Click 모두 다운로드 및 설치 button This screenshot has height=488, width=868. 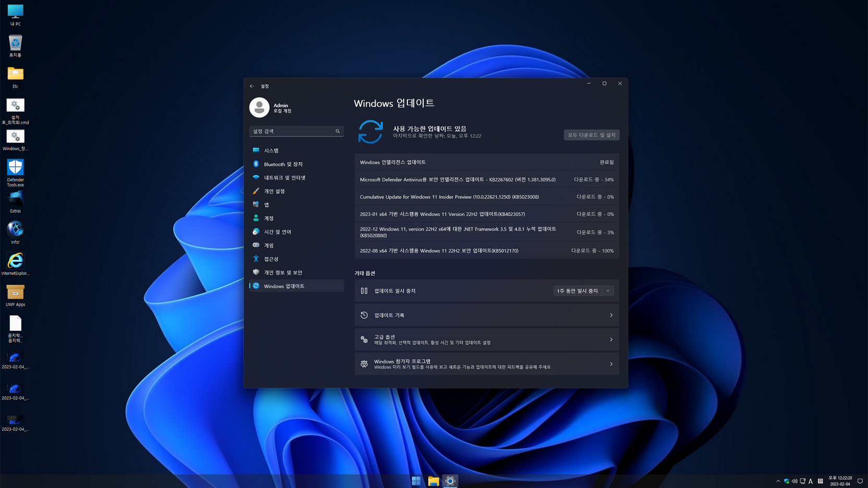[x=592, y=135]
